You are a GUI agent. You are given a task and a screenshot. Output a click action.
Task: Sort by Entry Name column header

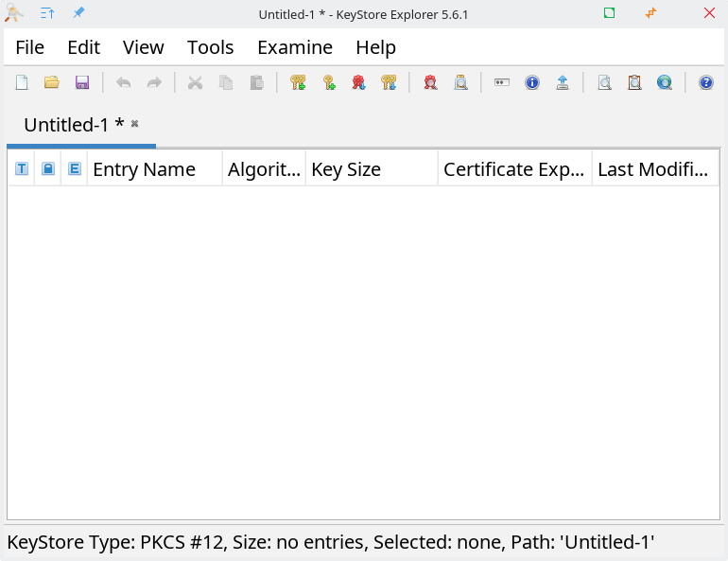tap(144, 169)
